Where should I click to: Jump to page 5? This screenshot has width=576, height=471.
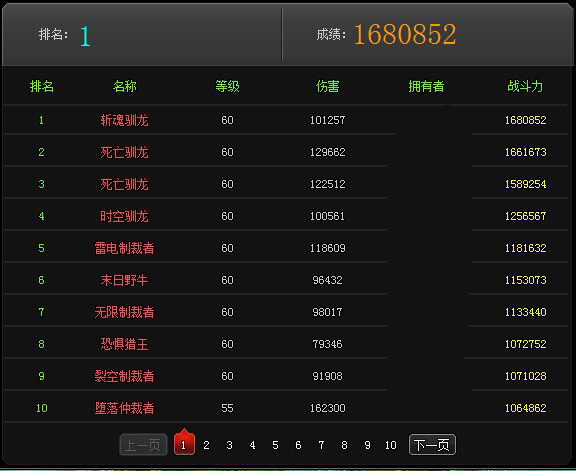click(275, 445)
